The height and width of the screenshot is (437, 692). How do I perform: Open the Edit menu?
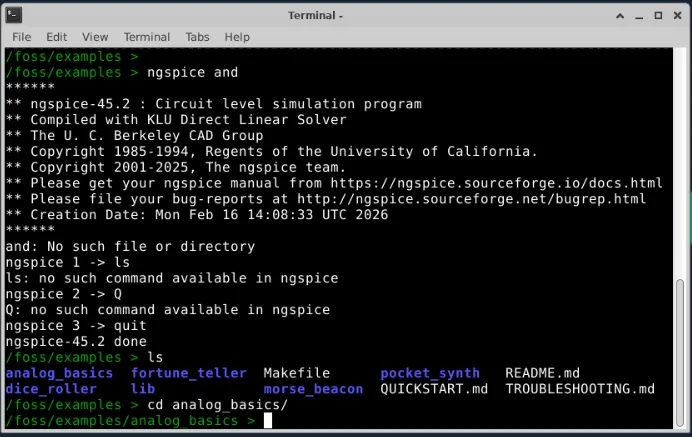point(57,37)
